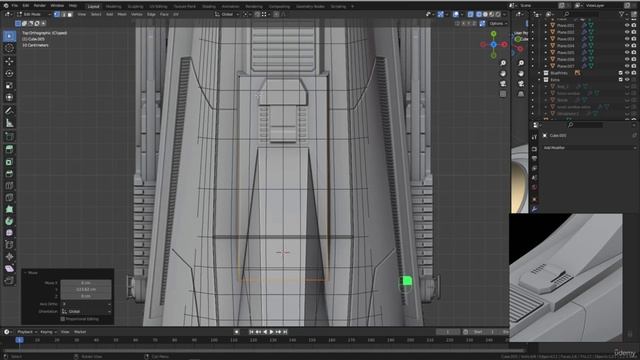The width and height of the screenshot is (640, 360).
Task: Open the Render menu
Action: [40, 6]
